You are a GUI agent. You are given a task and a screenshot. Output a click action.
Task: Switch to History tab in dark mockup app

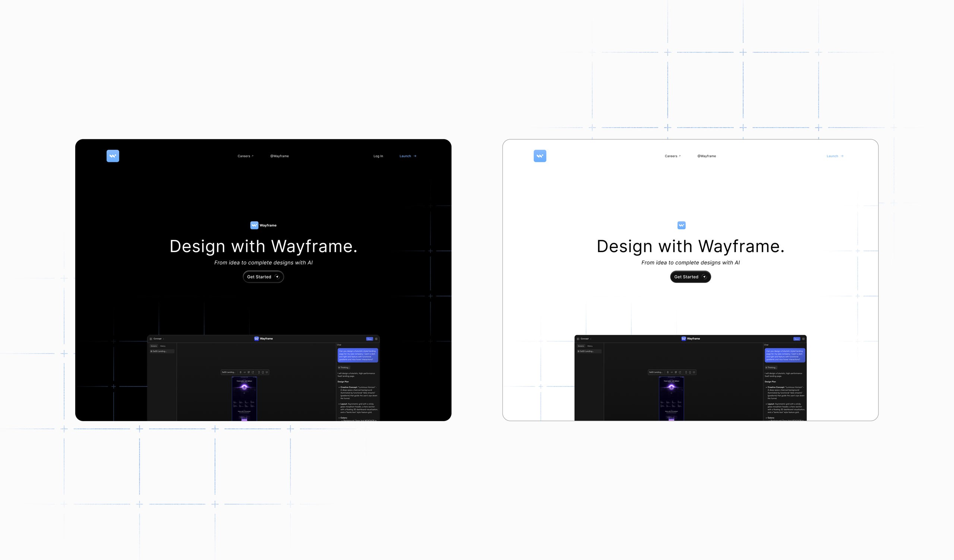point(162,346)
